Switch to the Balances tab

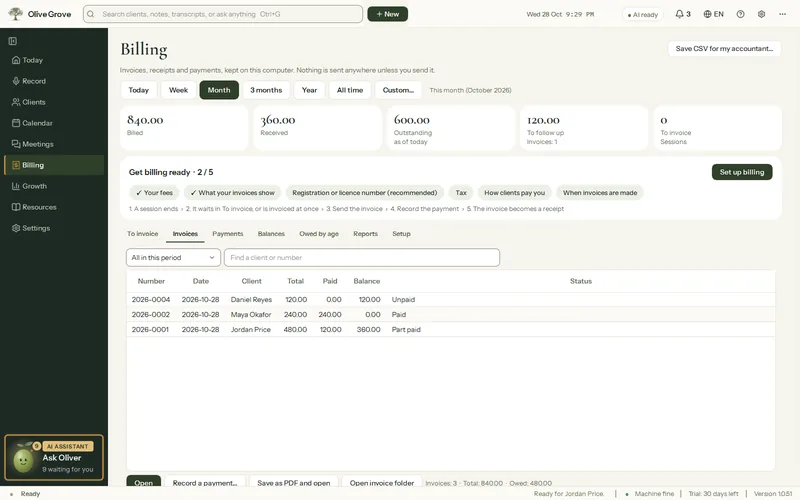(271, 234)
